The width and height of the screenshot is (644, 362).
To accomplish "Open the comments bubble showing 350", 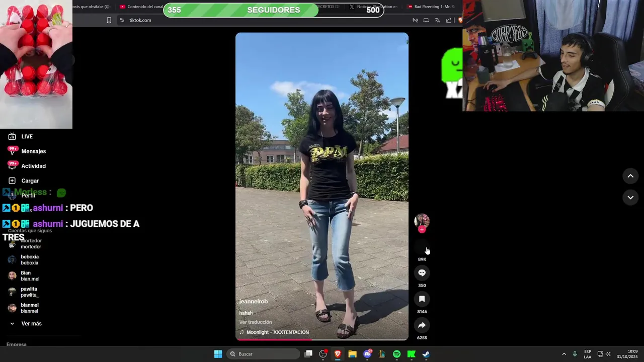I will coord(422,273).
